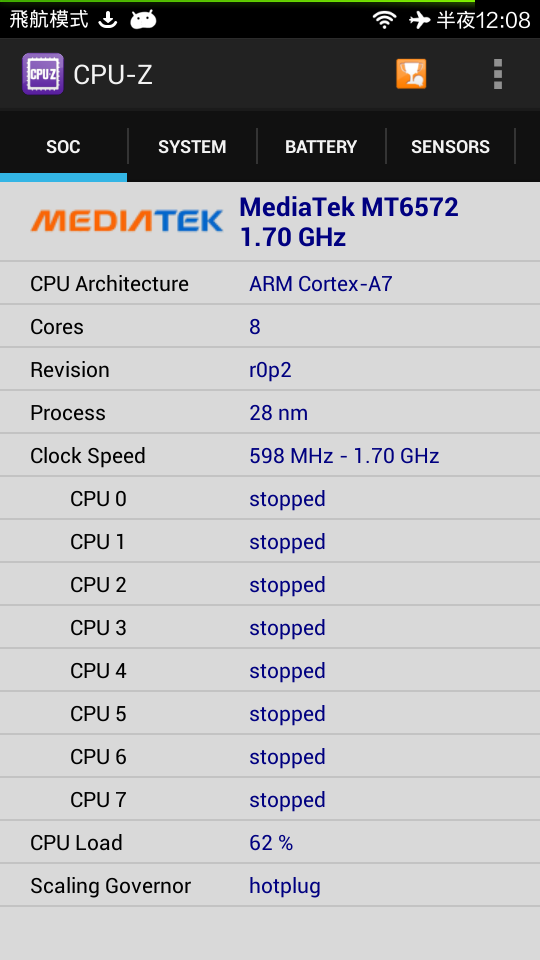540x960 pixels.
Task: Switch to the BATTERY tab
Action: point(321,147)
